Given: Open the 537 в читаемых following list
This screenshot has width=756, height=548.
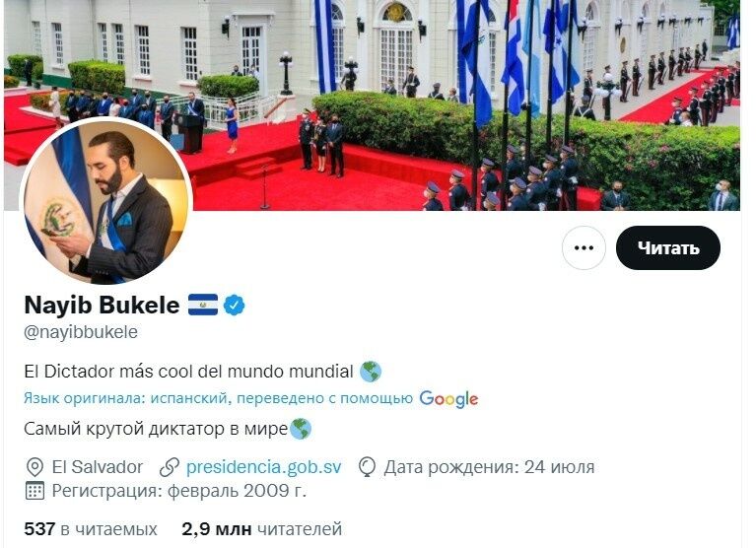Looking at the screenshot, I should (x=91, y=528).
